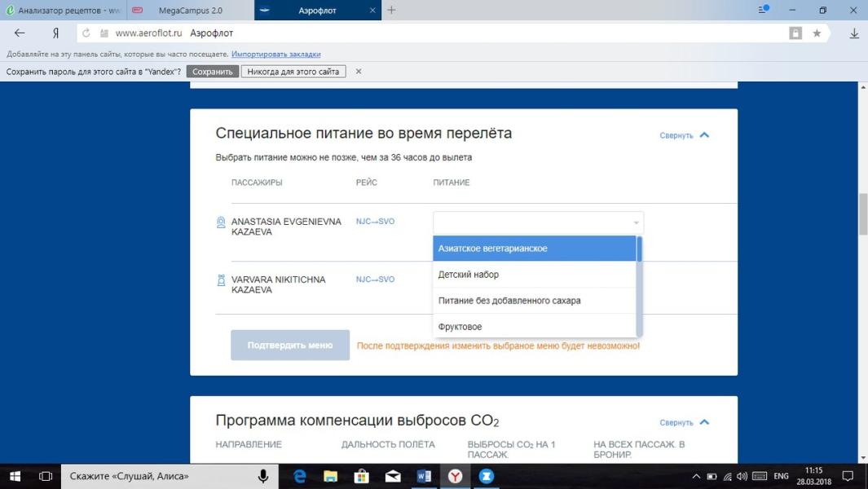The image size is (868, 489).
Task: Open the meal dropdown for Anastasia Kazaeva
Action: coord(538,222)
